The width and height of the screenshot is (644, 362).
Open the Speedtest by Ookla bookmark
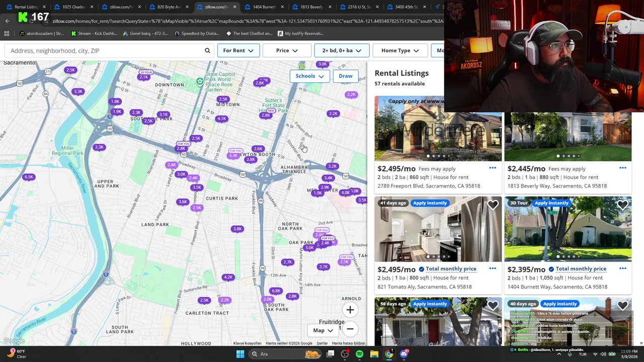click(196, 34)
